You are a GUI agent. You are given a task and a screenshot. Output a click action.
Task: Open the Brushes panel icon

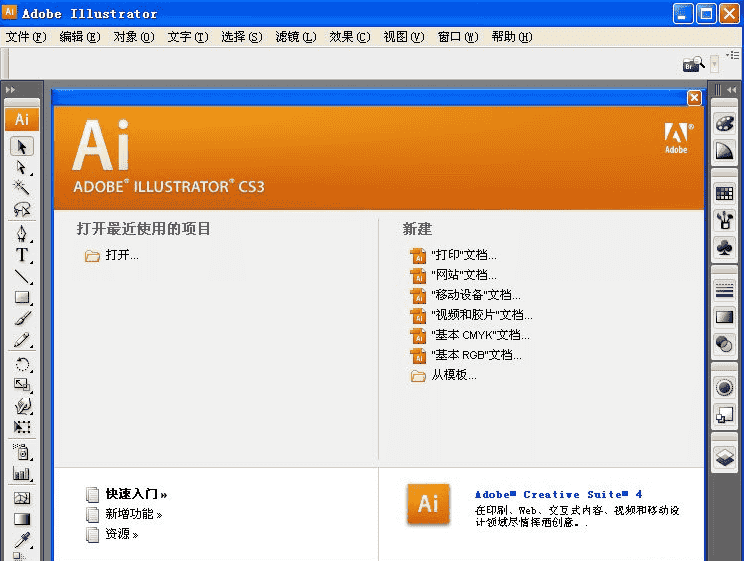click(x=725, y=220)
